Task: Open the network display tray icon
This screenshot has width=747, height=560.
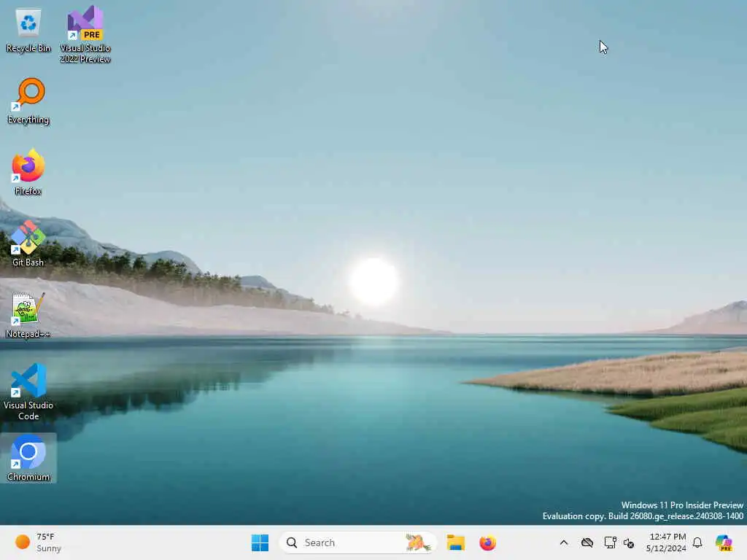Action: [x=610, y=542]
